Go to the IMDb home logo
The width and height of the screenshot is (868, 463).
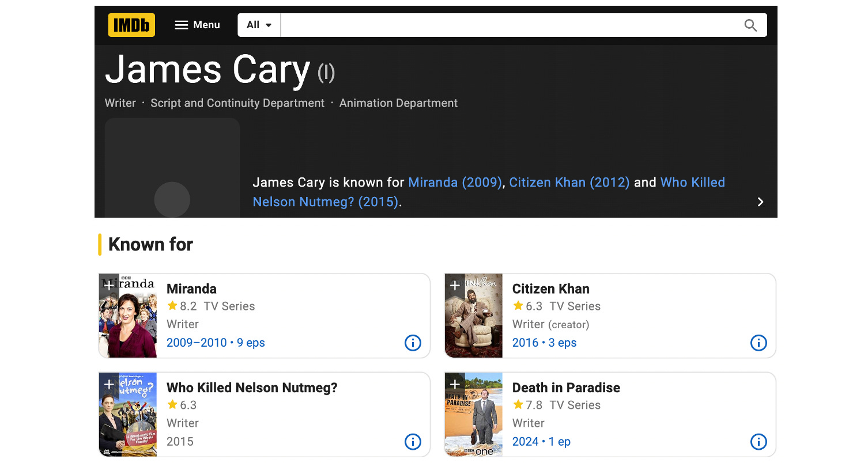pyautogui.click(x=131, y=25)
